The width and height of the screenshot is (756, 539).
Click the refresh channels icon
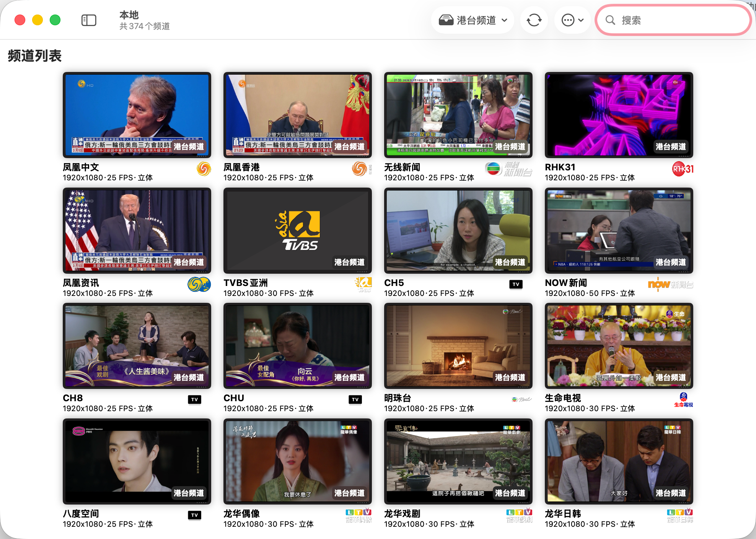[534, 20]
